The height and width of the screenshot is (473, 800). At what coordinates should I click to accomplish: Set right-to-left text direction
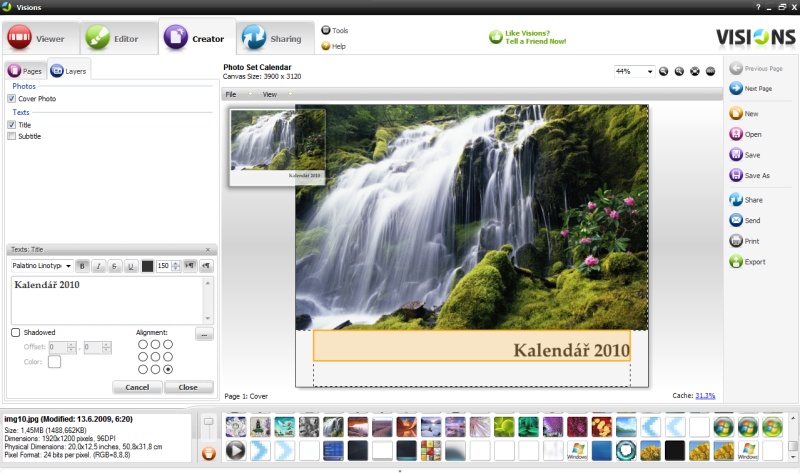tap(206, 266)
